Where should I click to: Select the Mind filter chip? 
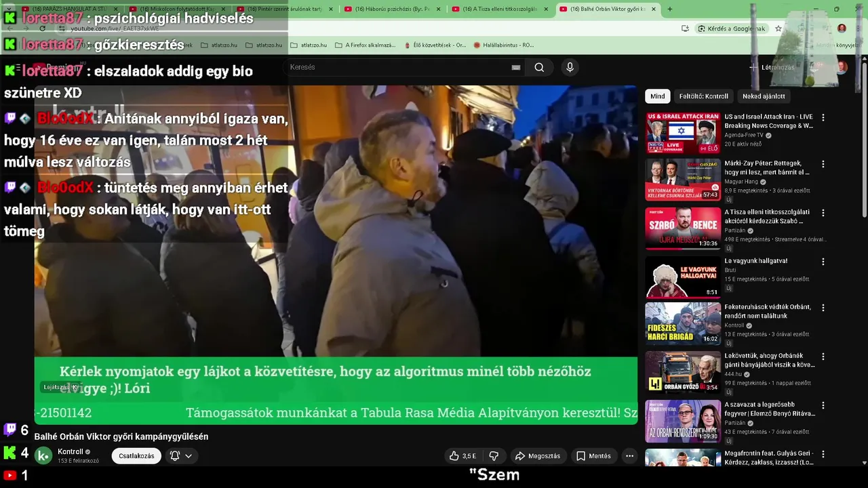(658, 96)
